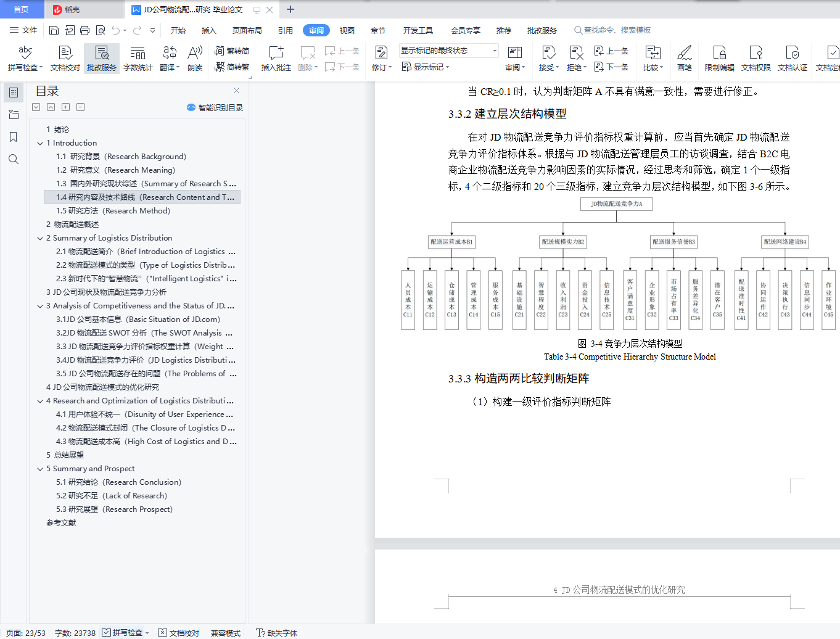Close the 目录 panel with its X
The width and height of the screenshot is (840, 639).
(x=236, y=90)
